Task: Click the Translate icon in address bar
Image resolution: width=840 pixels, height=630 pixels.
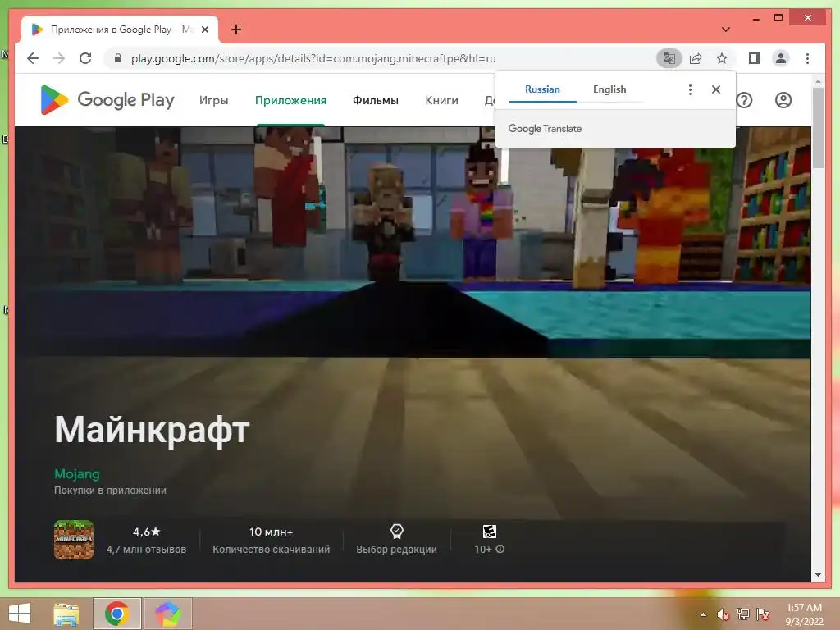Action: [x=669, y=58]
